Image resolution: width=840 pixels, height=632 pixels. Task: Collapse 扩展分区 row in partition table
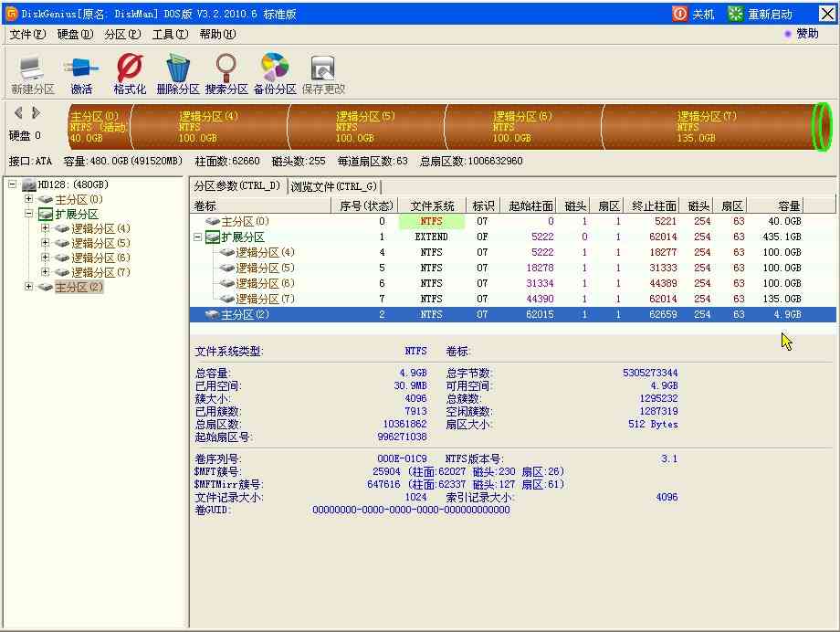click(198, 237)
